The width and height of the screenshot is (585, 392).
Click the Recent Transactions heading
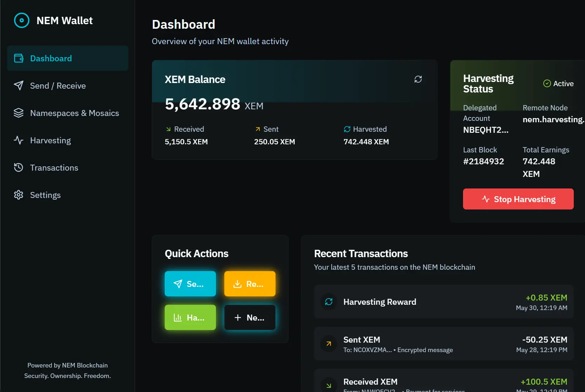(361, 254)
